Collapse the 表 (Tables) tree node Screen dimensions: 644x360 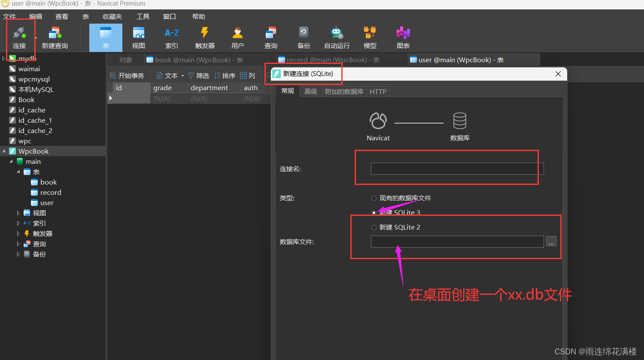click(18, 172)
